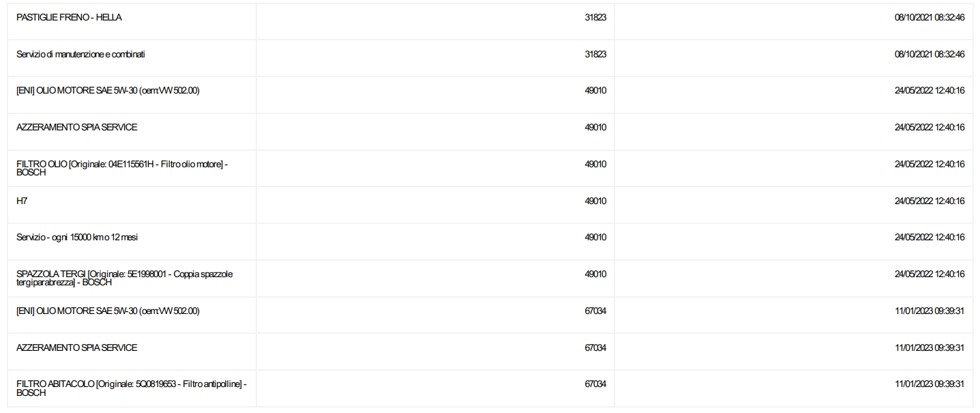The image size is (980, 413).
Task: Select the 49010 mileage in SPAZZOLA TERGI row
Action: (595, 274)
